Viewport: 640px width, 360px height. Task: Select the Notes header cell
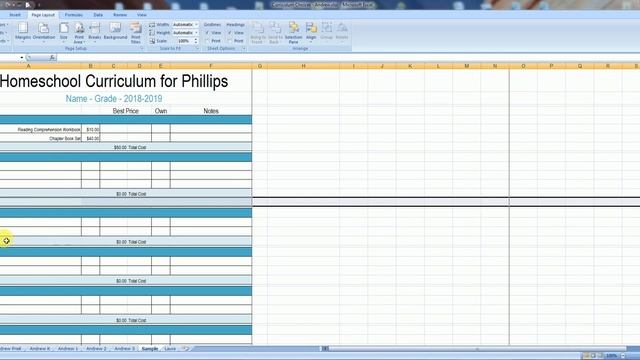tap(211, 111)
